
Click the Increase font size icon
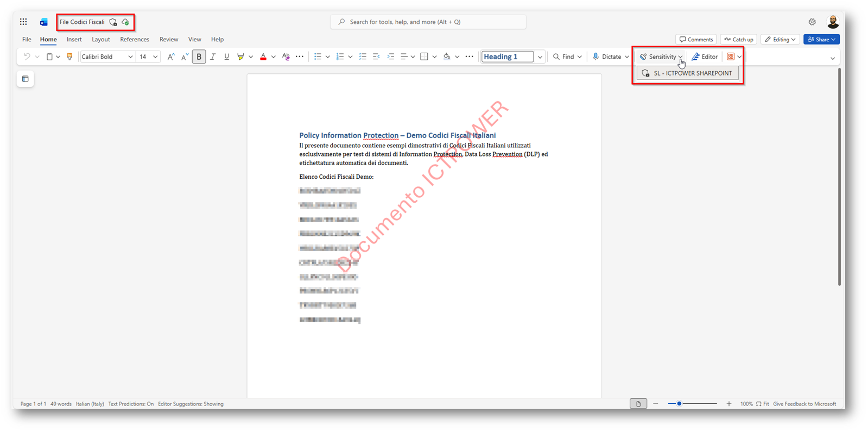point(170,57)
